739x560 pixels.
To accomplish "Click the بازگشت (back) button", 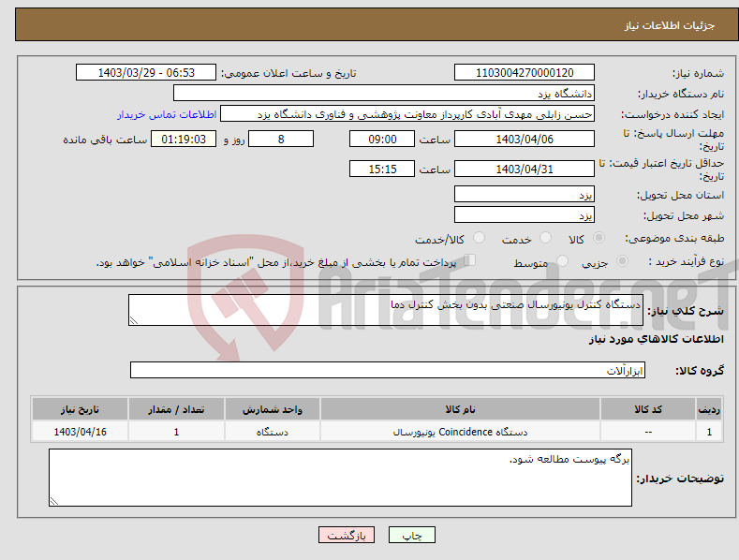I will point(347,535).
